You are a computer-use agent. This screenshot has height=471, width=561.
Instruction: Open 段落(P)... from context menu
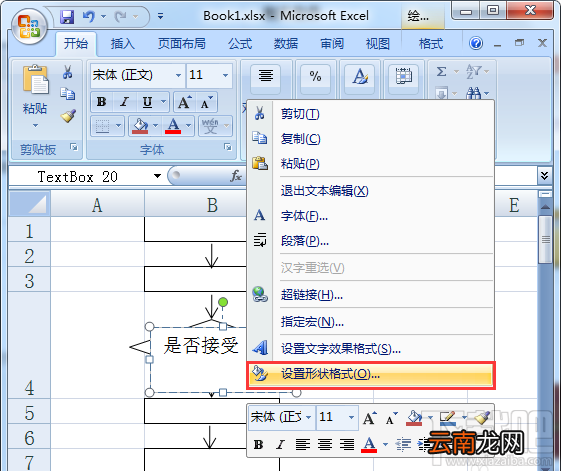click(x=370, y=241)
